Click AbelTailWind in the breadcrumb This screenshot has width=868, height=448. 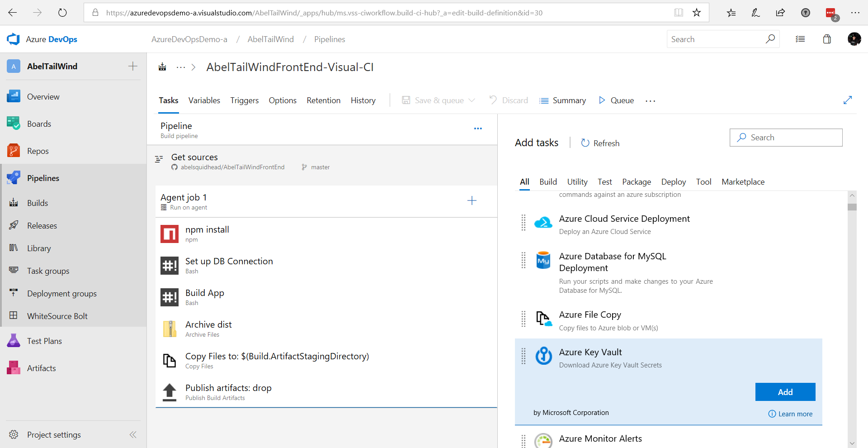click(x=270, y=39)
